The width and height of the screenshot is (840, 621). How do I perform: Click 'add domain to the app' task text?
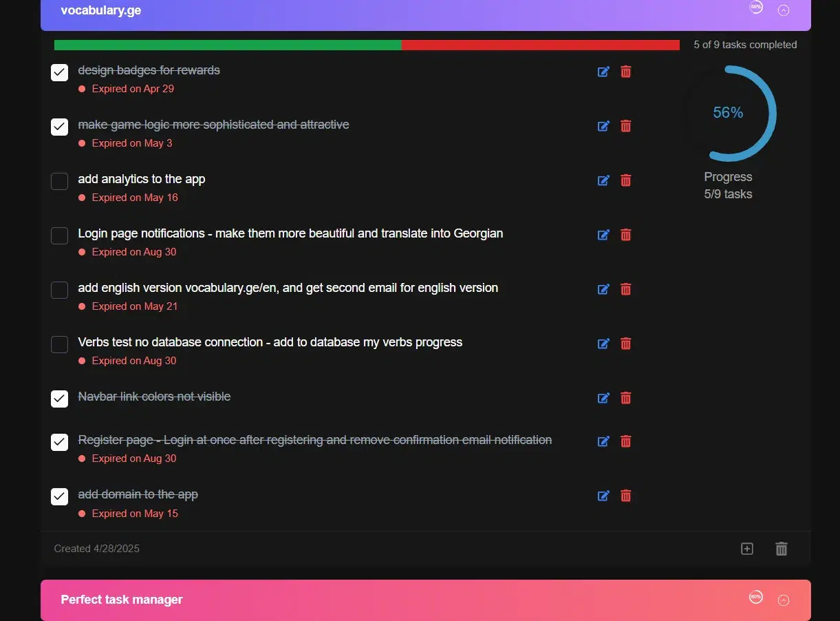coord(138,494)
